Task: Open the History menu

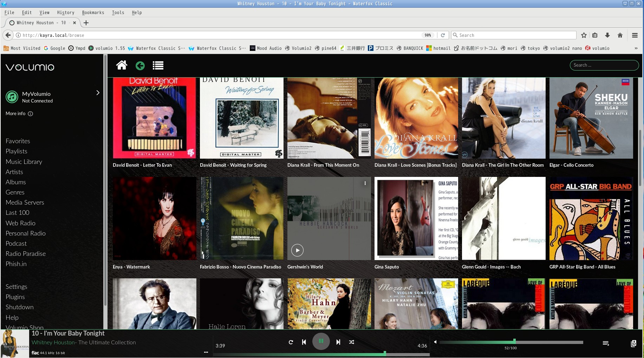Action: [66, 13]
